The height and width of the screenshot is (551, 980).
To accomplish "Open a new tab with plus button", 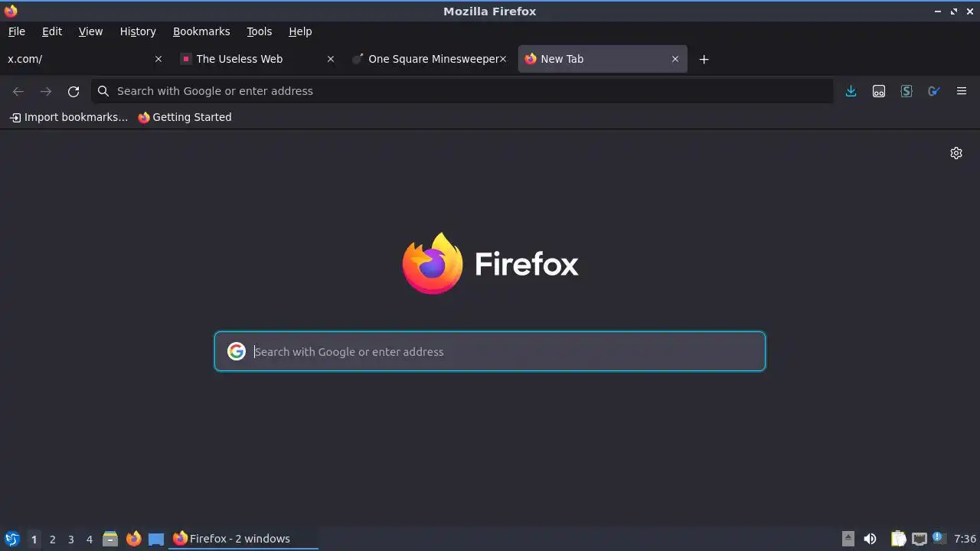I will click(704, 59).
